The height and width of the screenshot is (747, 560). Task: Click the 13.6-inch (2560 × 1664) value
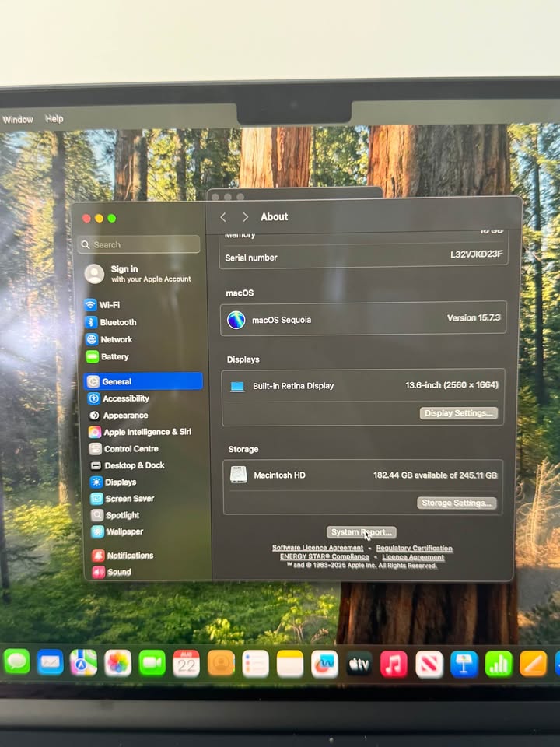pos(451,385)
